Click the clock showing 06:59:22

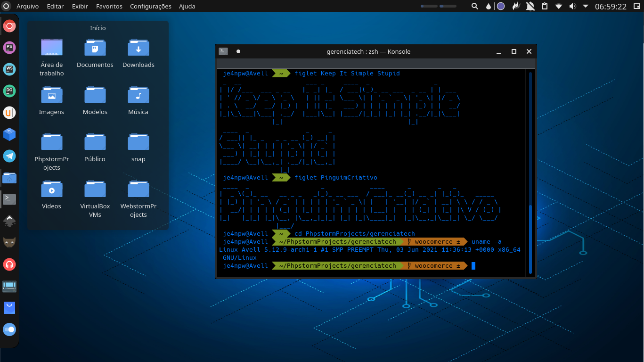pos(611,6)
